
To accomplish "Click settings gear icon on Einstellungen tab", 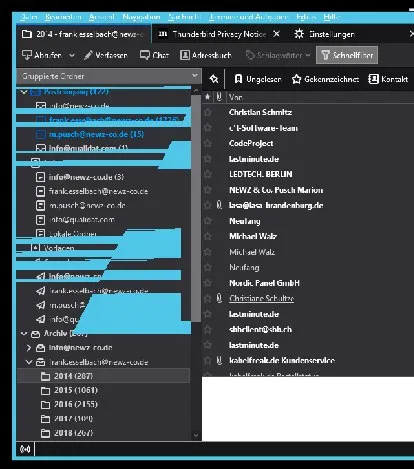I will (x=299, y=34).
